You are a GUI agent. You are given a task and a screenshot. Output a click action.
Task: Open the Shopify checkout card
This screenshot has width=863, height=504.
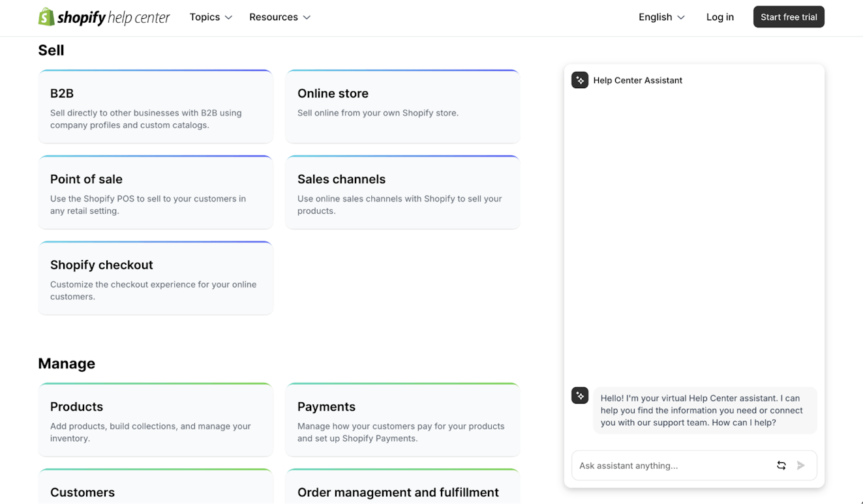click(x=155, y=278)
